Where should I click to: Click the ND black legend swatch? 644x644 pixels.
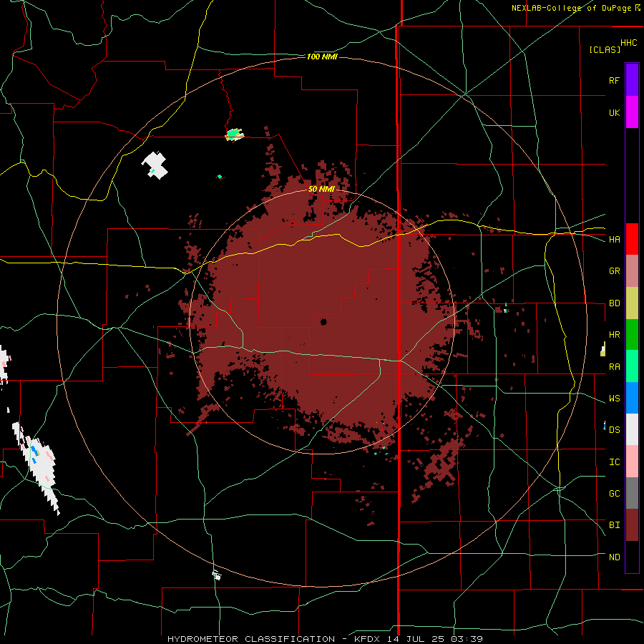click(632, 557)
